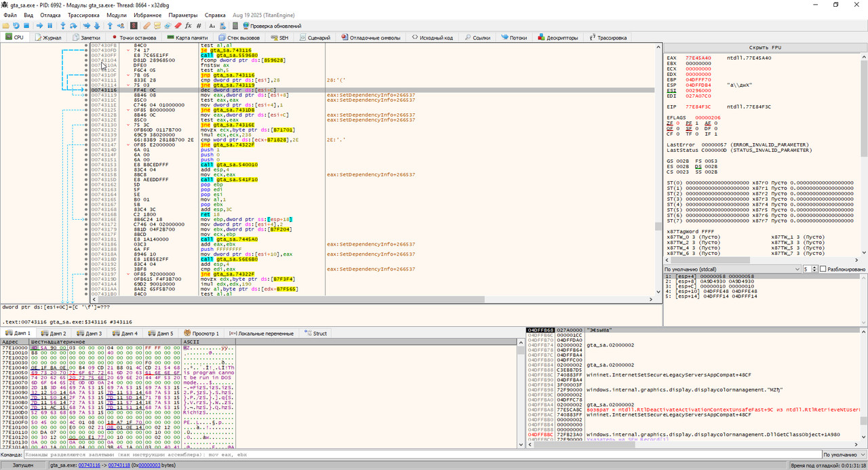This screenshot has height=470, width=868.
Task: Stop debugging with the blue square icon
Action: (27, 26)
